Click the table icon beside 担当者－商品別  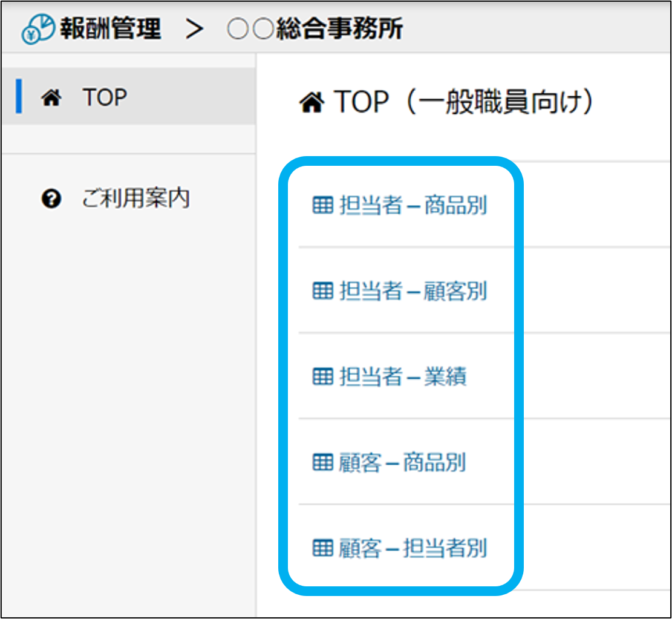pos(322,206)
